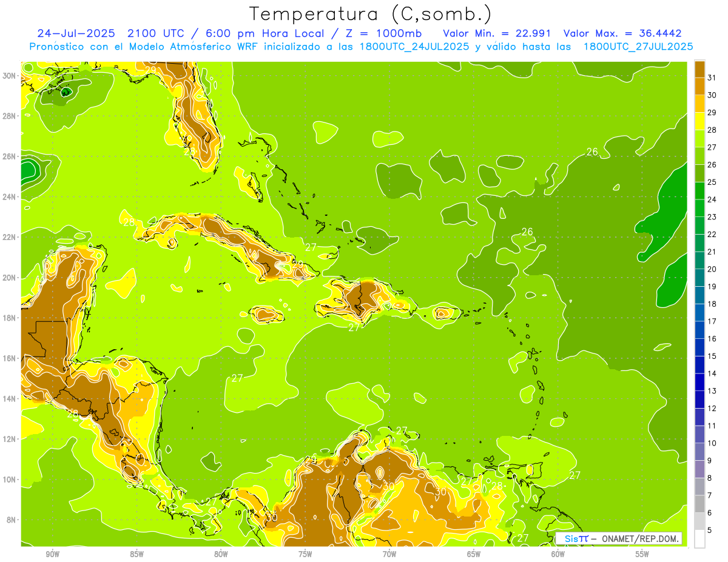The height and width of the screenshot is (562, 728).
Task: Click the "12N" latitude axis label
Action: [x=9, y=439]
